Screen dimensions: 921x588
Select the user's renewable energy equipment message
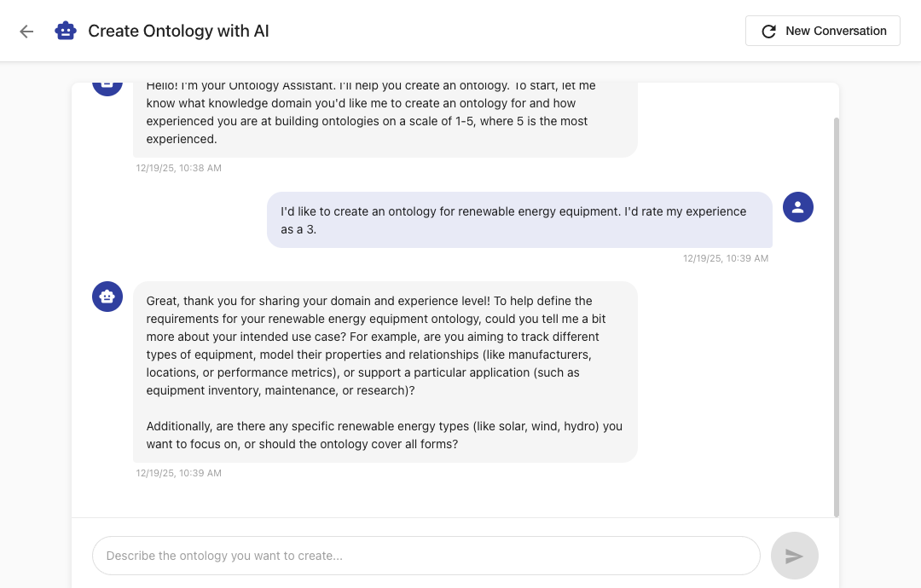pyautogui.click(x=518, y=220)
